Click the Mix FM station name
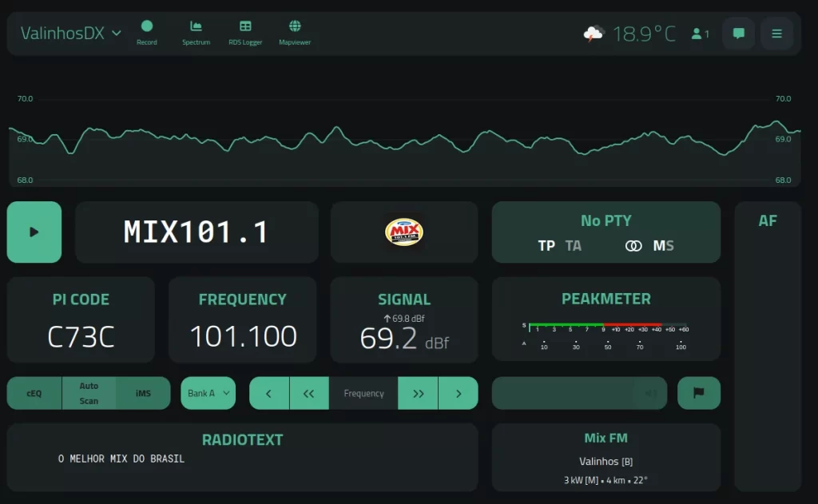The image size is (818, 504). (606, 439)
